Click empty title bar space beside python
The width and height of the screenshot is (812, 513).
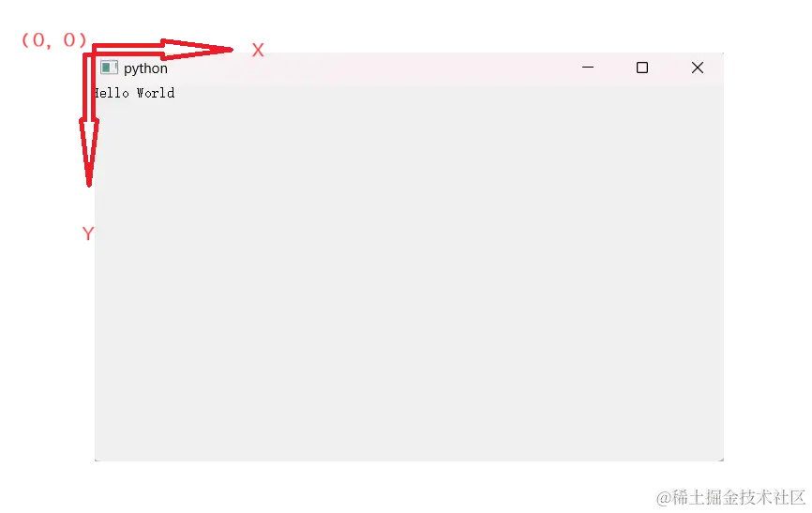coord(373,68)
